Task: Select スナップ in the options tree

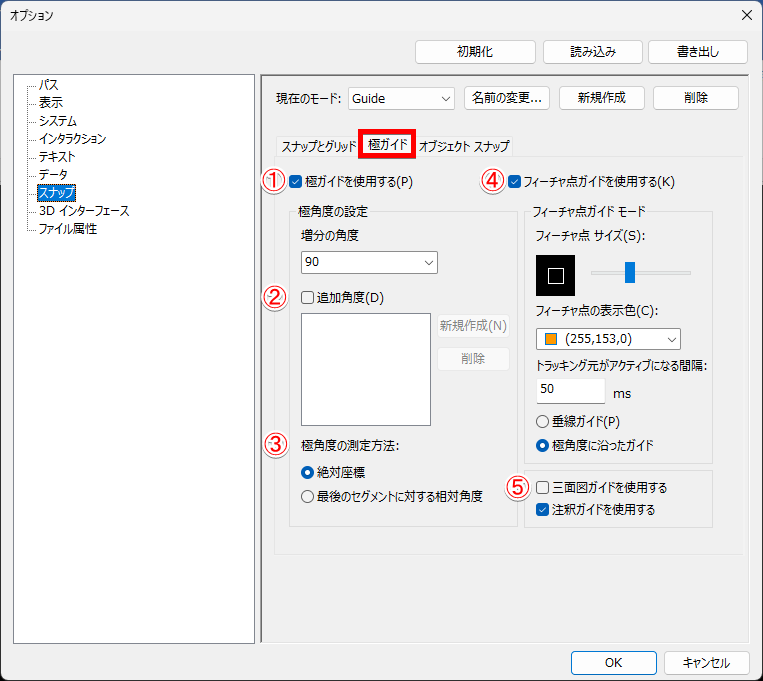Action: pos(56,193)
